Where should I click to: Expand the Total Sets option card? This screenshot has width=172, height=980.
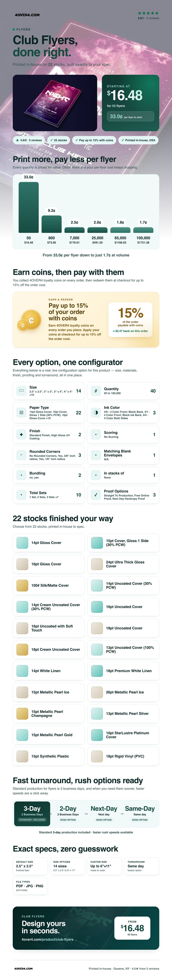pyautogui.click(x=49, y=495)
